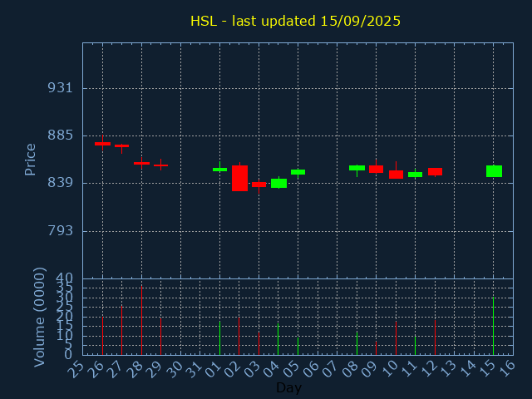Click day label 16 on the axis

coord(506,368)
